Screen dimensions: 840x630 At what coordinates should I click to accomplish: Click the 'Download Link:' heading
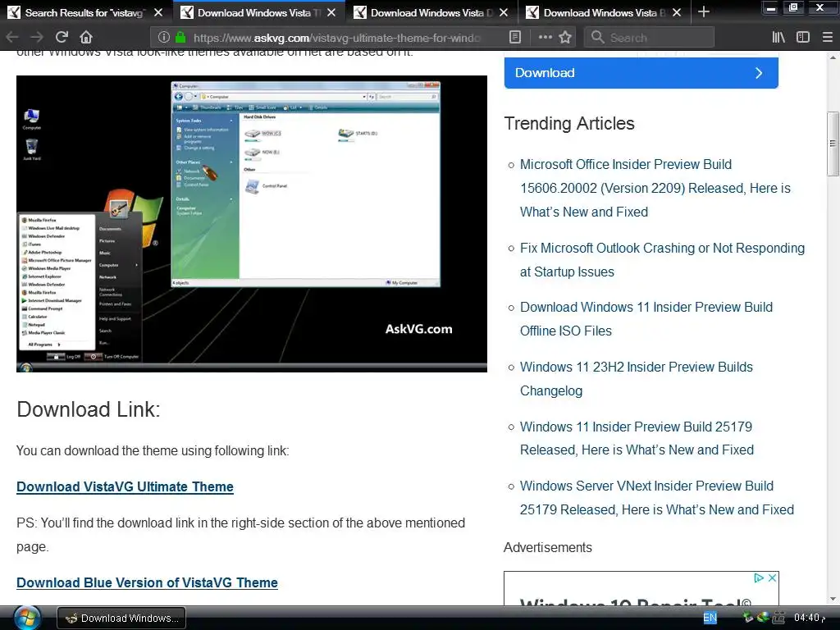pos(89,409)
